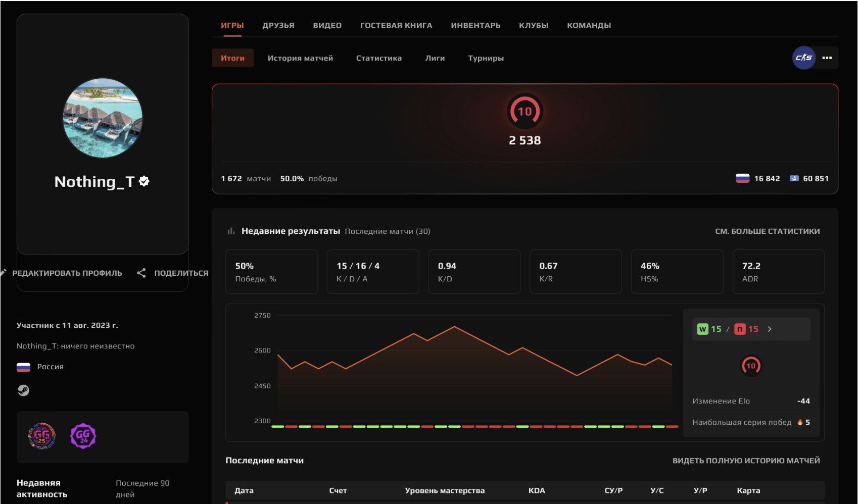Screen dimensions: 858x504
Task: Click the level 10 skill icon above 2 538
Action: pos(525,111)
